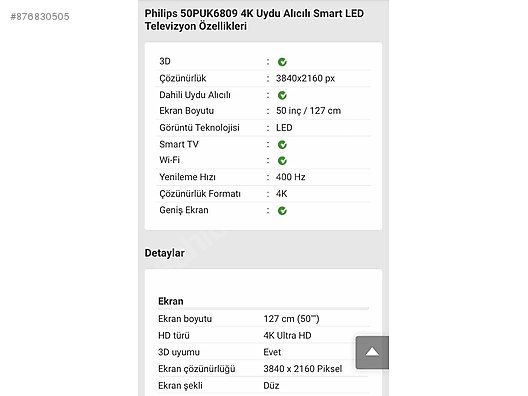Click the green checkmark for Dahili Uydu Alıcılı
The width and height of the screenshot is (528, 396).
pyautogui.click(x=282, y=95)
